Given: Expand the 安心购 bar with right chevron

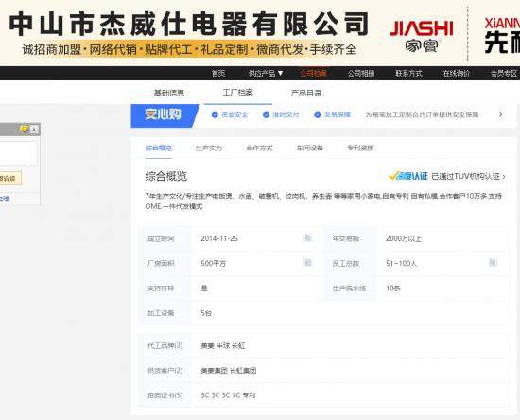Looking at the screenshot, I should pos(501,114).
